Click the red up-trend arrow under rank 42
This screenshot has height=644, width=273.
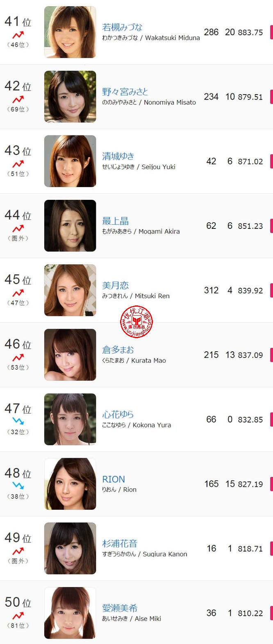point(18,99)
